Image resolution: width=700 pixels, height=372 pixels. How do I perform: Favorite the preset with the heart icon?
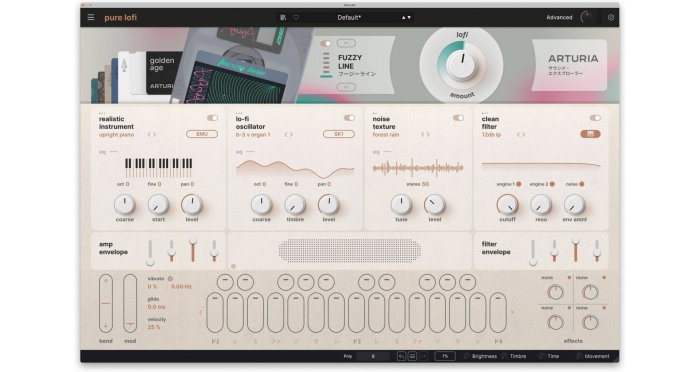point(296,17)
